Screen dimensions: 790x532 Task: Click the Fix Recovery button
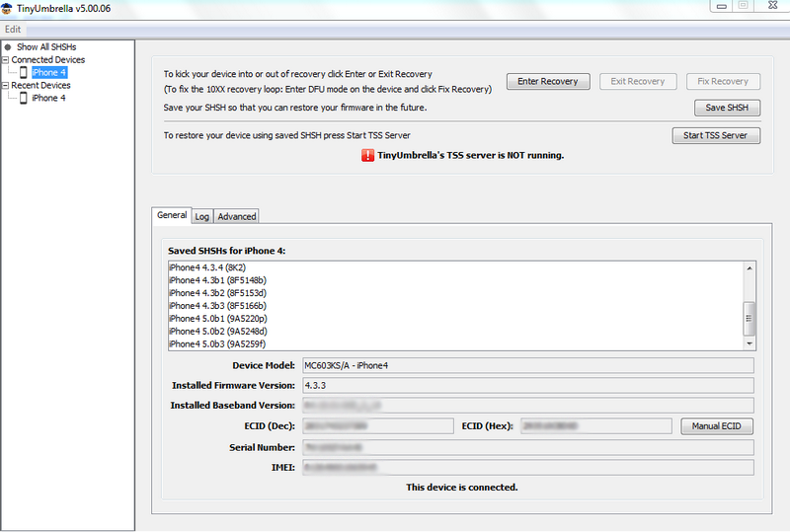click(723, 81)
